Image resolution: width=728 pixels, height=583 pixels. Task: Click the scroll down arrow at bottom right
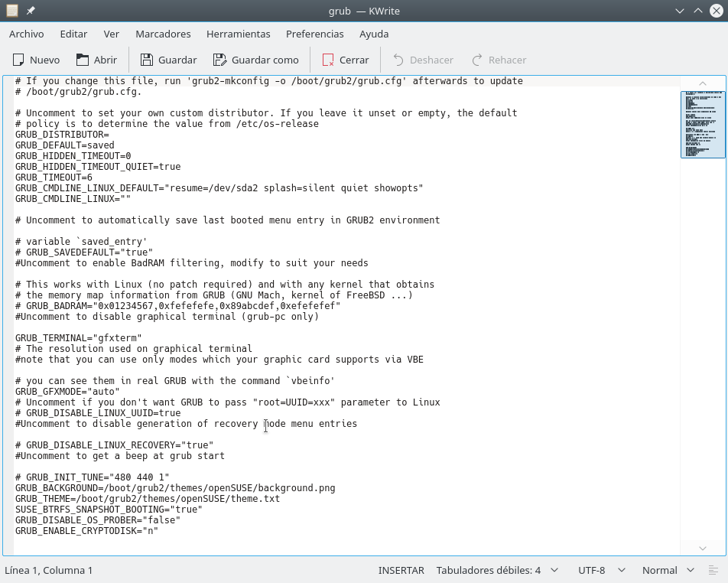703,548
